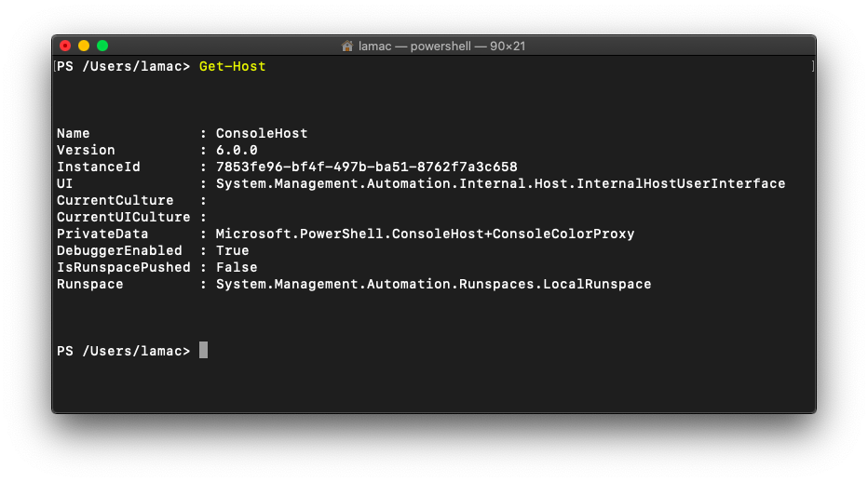Image resolution: width=868 pixels, height=482 pixels.
Task: Click the version number 6.0.0
Action: click(x=237, y=150)
